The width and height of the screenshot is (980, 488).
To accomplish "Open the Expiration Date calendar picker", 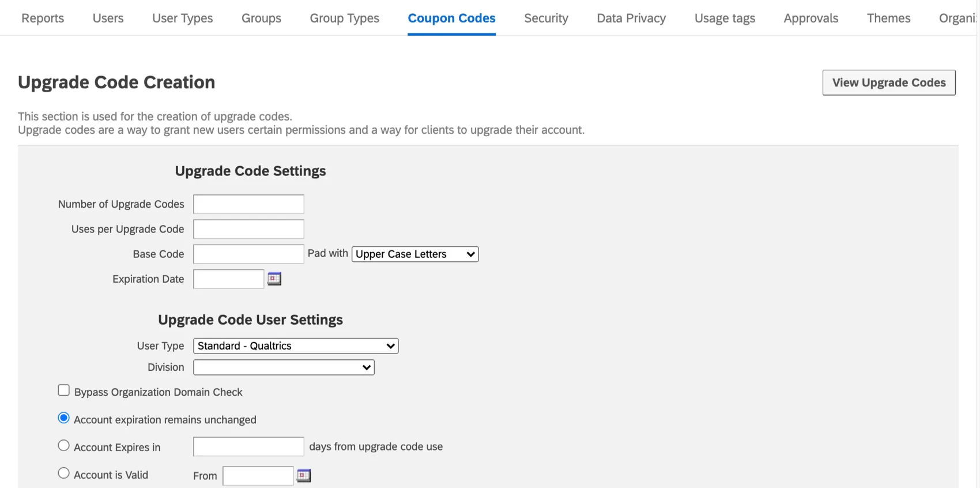I will coord(274,279).
